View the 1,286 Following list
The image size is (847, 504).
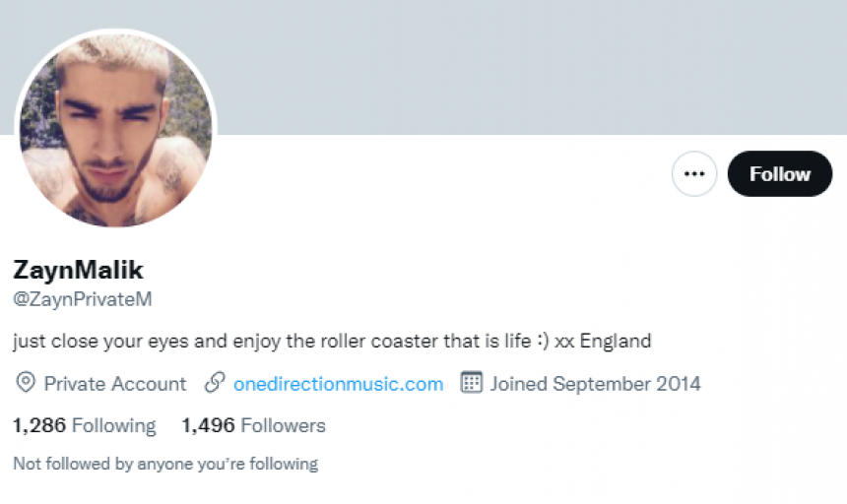click(x=84, y=425)
